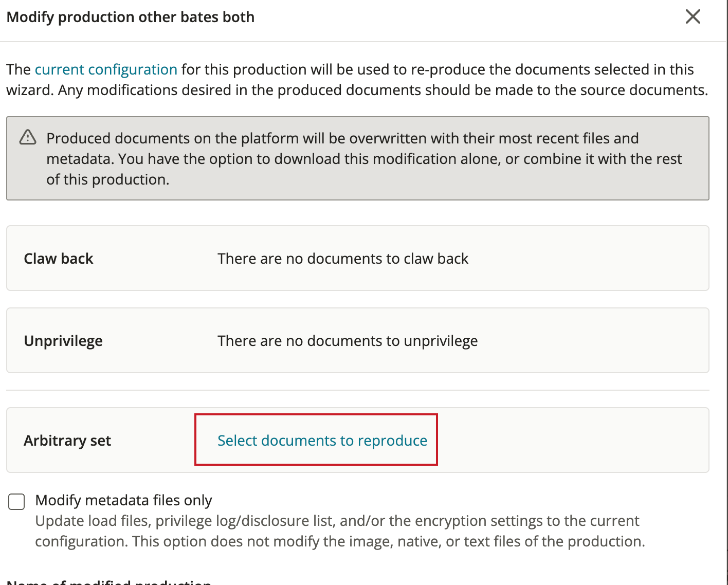Enable Modify metadata files only checkbox
This screenshot has width=728, height=585.
[x=16, y=501]
